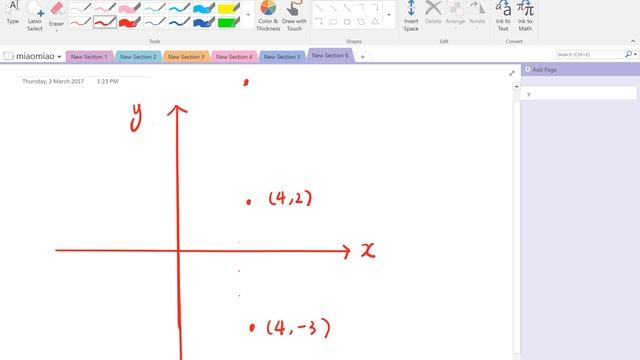640x360 pixels.
Task: Click into the Search box
Action: pyautogui.click(x=590, y=54)
